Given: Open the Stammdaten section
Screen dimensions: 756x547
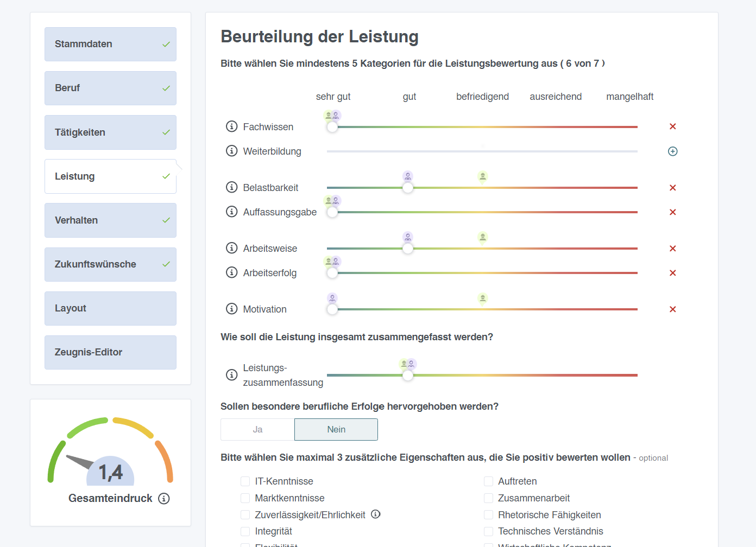Looking at the screenshot, I should [x=110, y=44].
